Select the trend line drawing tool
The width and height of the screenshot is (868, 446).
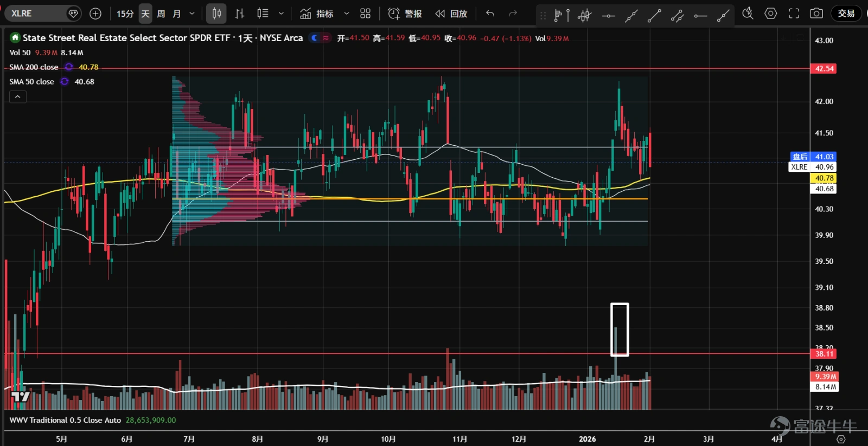click(654, 15)
